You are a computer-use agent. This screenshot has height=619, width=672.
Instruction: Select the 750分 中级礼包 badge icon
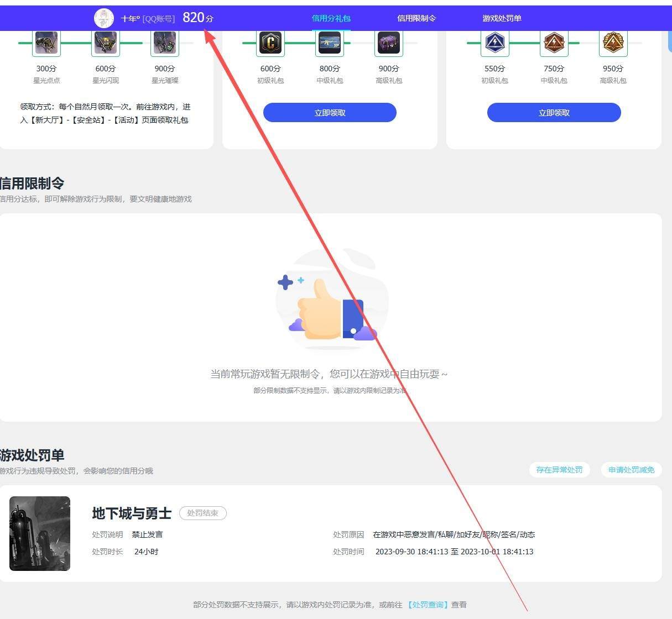point(554,43)
